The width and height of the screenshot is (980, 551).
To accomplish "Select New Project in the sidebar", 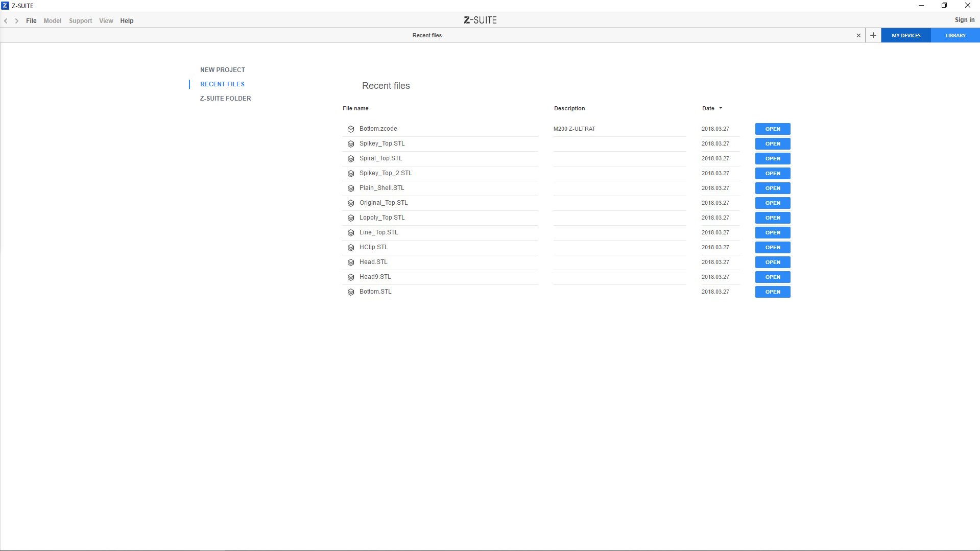I will 223,70.
